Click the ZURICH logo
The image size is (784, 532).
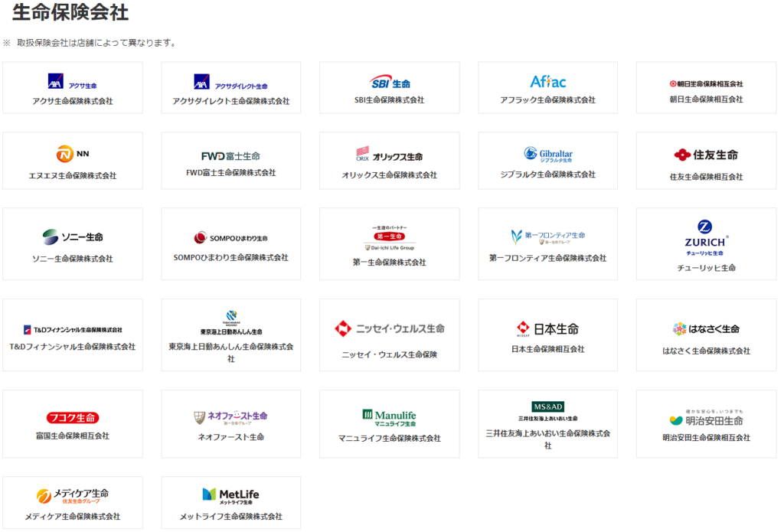tap(706, 238)
